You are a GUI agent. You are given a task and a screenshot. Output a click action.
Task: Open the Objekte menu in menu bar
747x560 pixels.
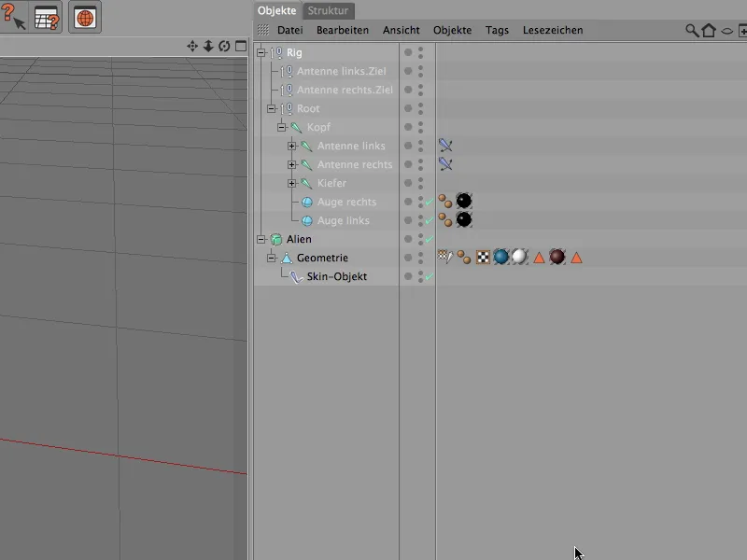click(x=452, y=30)
